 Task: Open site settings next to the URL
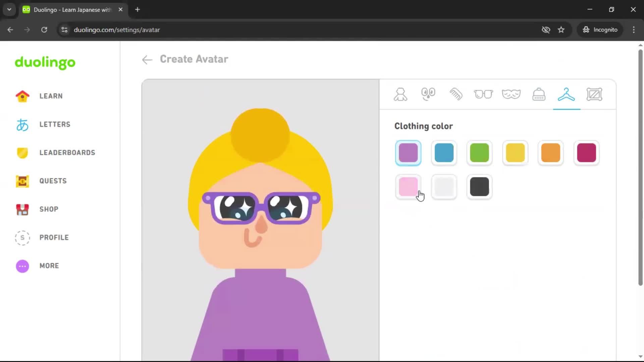64,29
